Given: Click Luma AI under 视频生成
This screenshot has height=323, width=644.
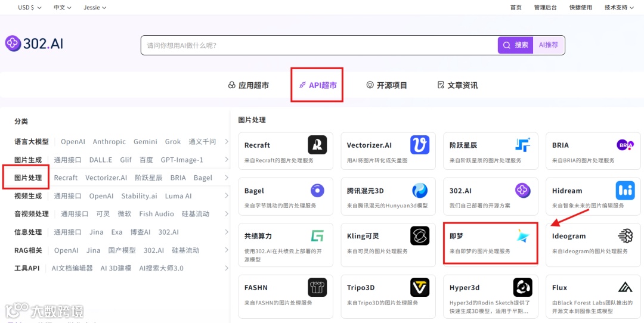Looking at the screenshot, I should 178,196.
